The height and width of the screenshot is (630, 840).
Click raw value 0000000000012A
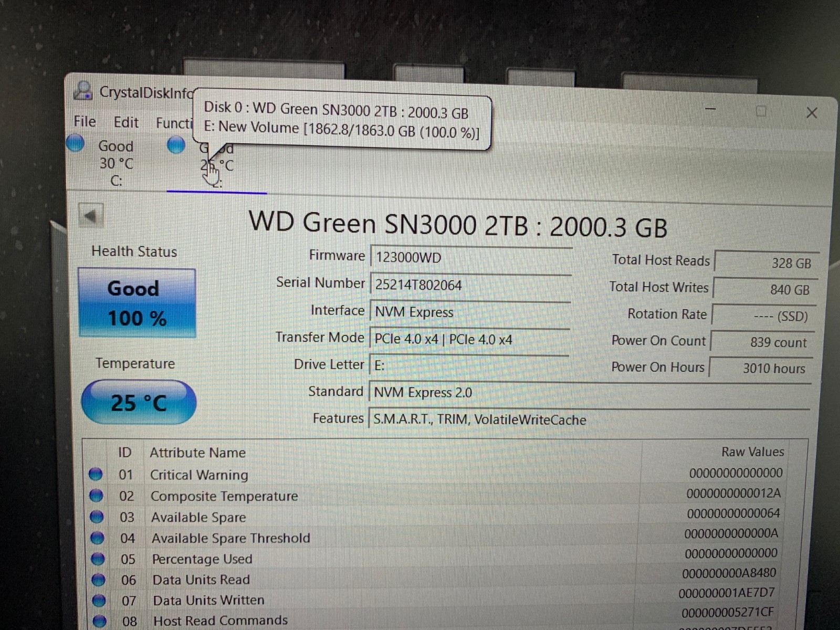pyautogui.click(x=733, y=493)
